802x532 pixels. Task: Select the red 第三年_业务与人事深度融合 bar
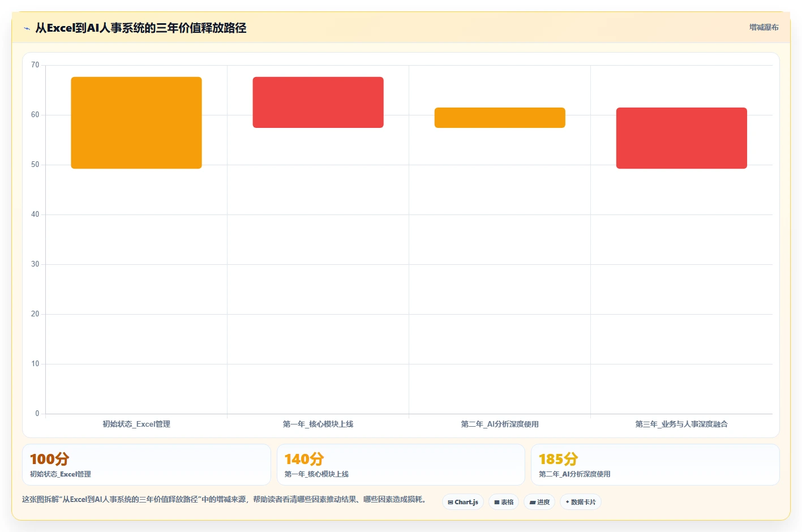681,138
